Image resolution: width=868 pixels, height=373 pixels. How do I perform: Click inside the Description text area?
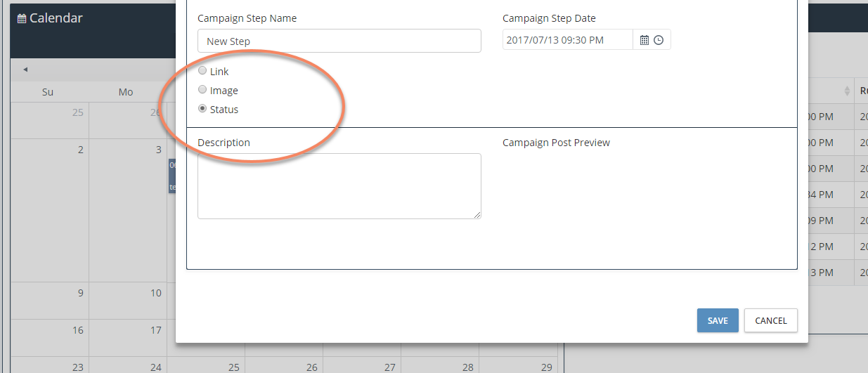[339, 186]
